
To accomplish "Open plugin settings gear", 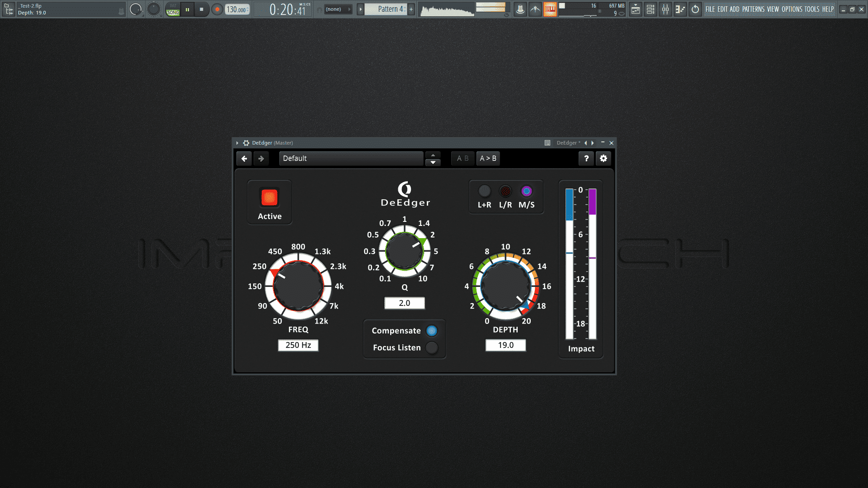I will 604,159.
